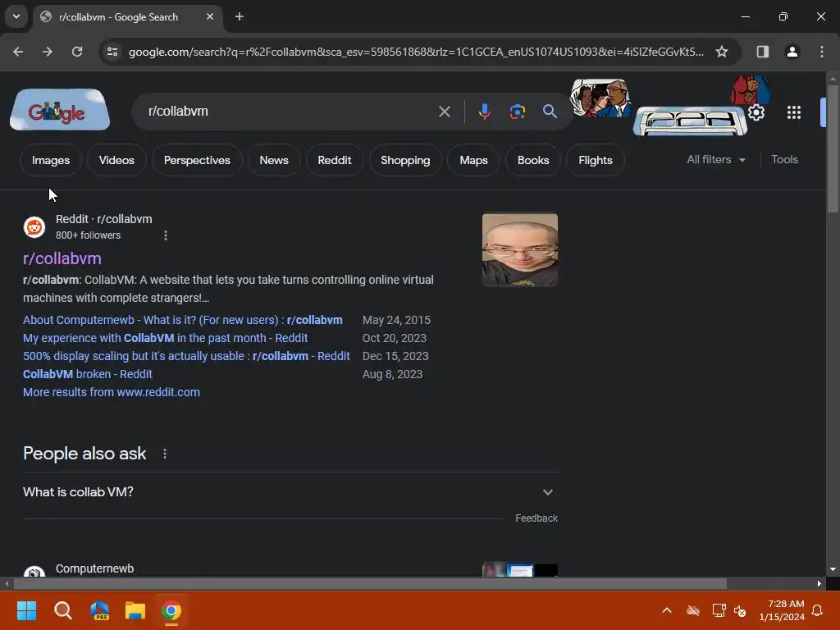Expand What is collab VM? question
This screenshot has width=840, height=630.
(290, 492)
